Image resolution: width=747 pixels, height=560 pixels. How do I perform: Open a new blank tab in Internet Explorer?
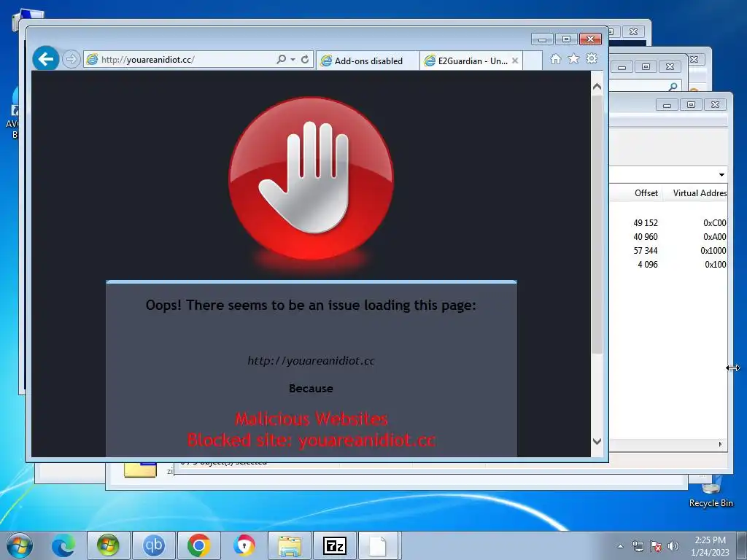click(532, 61)
